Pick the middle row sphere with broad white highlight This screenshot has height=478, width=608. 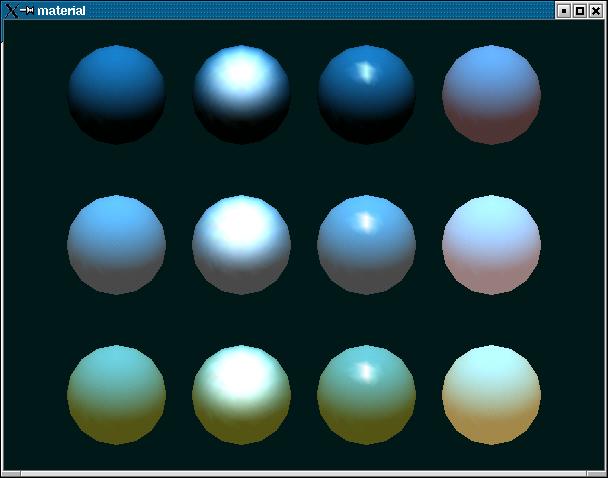[242, 245]
